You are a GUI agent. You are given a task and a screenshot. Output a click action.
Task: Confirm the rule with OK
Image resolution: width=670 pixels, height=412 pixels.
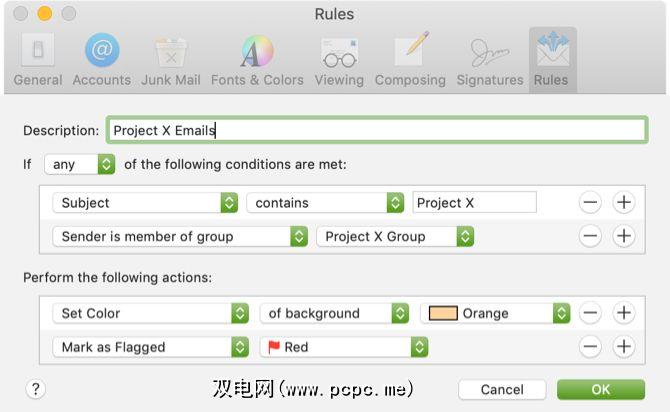600,389
